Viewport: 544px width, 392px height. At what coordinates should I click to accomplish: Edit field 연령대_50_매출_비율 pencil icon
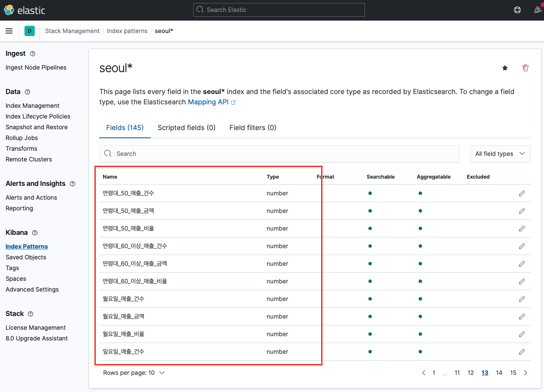522,228
